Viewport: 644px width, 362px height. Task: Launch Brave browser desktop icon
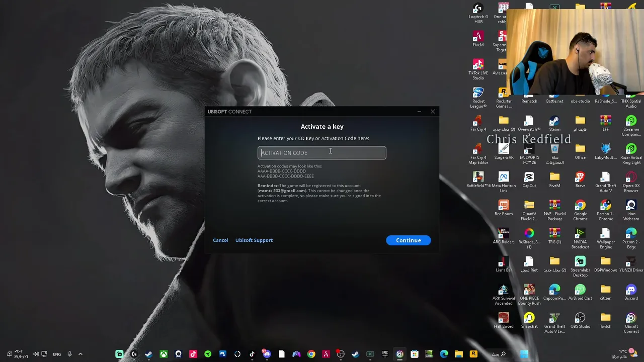tap(580, 180)
